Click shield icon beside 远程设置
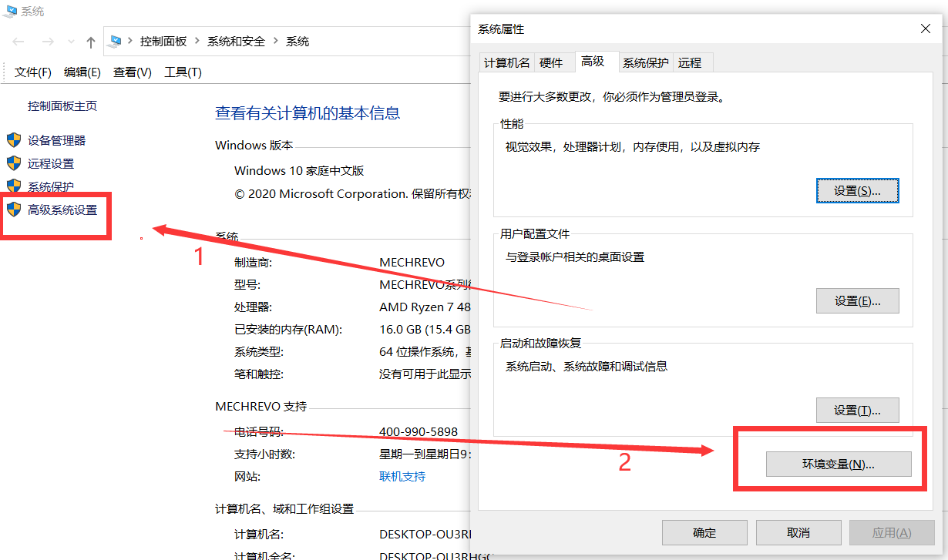 click(x=14, y=163)
